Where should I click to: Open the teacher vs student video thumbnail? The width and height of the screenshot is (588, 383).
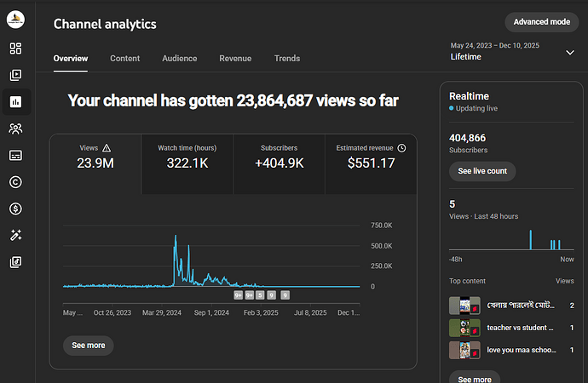coord(464,328)
